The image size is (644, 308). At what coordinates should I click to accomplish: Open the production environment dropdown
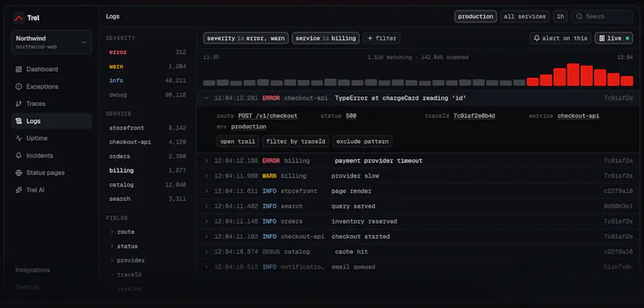pos(476,16)
